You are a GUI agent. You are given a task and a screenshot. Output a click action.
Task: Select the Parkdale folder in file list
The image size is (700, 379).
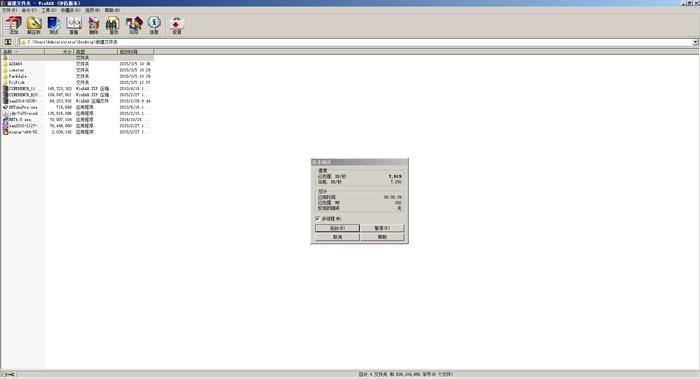(17, 76)
